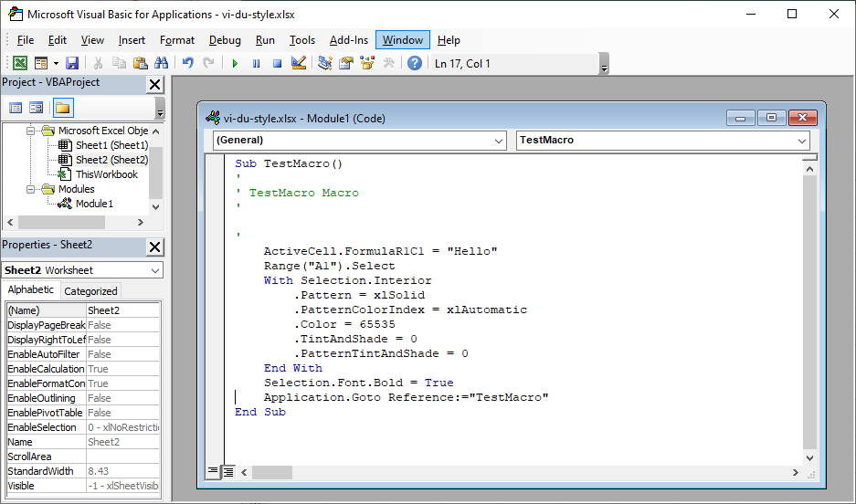This screenshot has width=856, height=504.
Task: Open the Edit menu
Action: [x=58, y=40]
